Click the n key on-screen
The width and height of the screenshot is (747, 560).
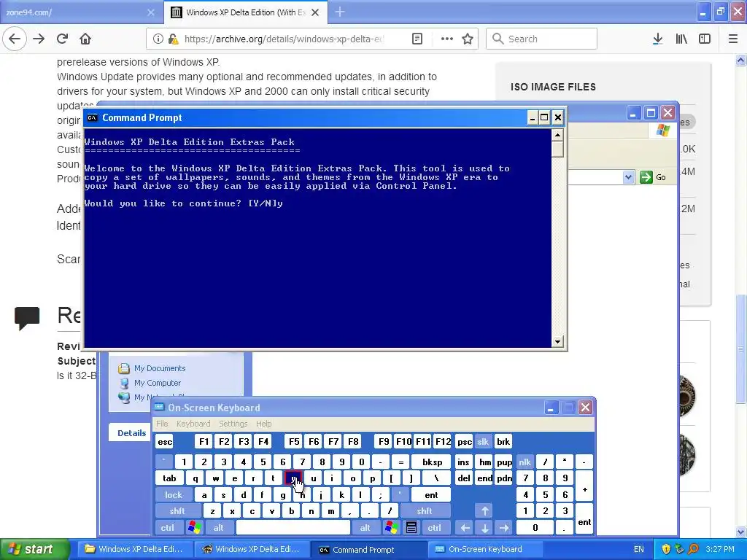(311, 511)
